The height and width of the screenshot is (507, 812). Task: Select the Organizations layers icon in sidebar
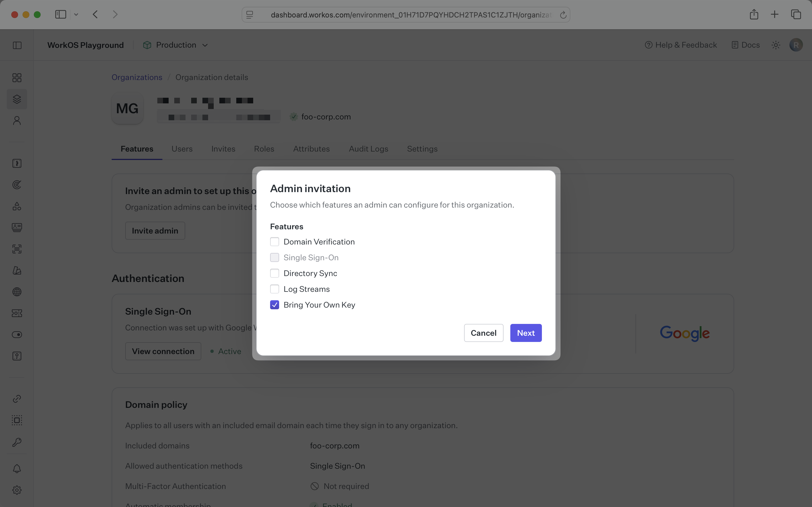[x=17, y=99]
